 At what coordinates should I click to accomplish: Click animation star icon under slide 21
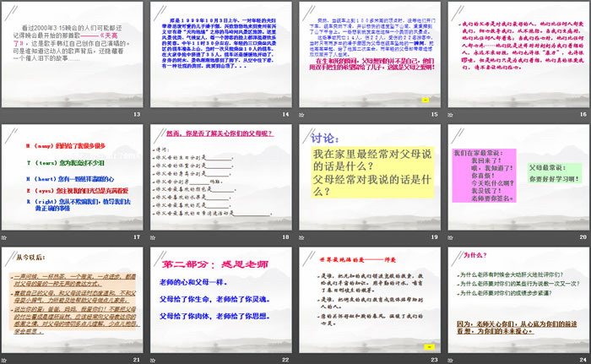pyautogui.click(x=4, y=361)
